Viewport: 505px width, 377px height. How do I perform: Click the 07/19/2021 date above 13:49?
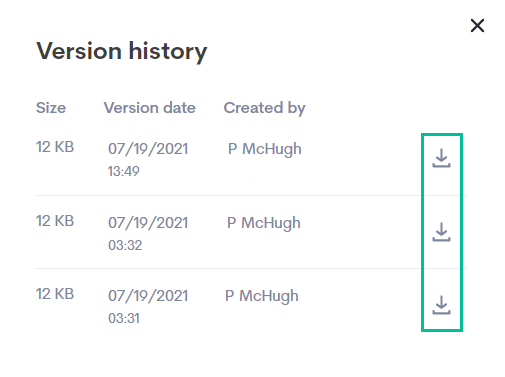point(148,149)
